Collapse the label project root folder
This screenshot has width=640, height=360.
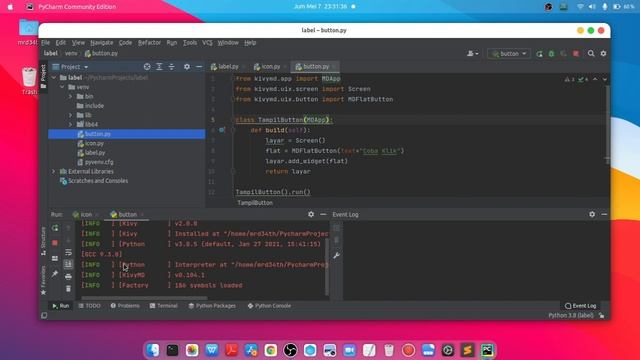(x=54, y=78)
